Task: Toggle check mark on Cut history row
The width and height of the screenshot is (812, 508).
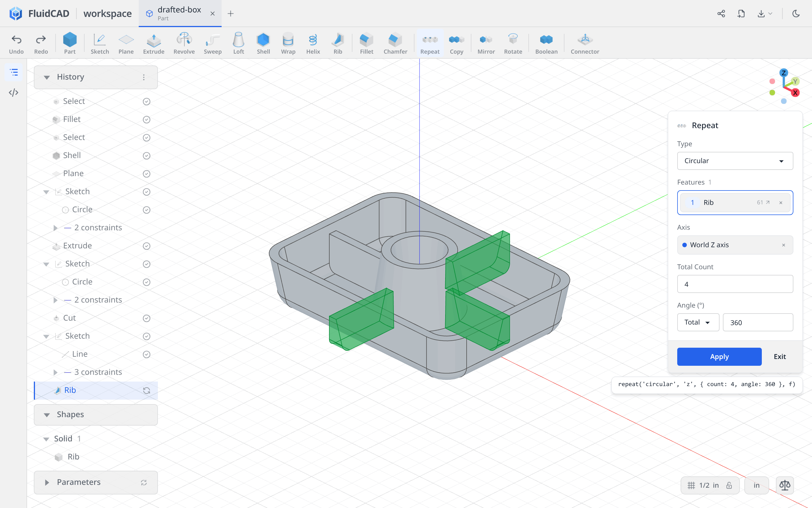Action: click(146, 318)
